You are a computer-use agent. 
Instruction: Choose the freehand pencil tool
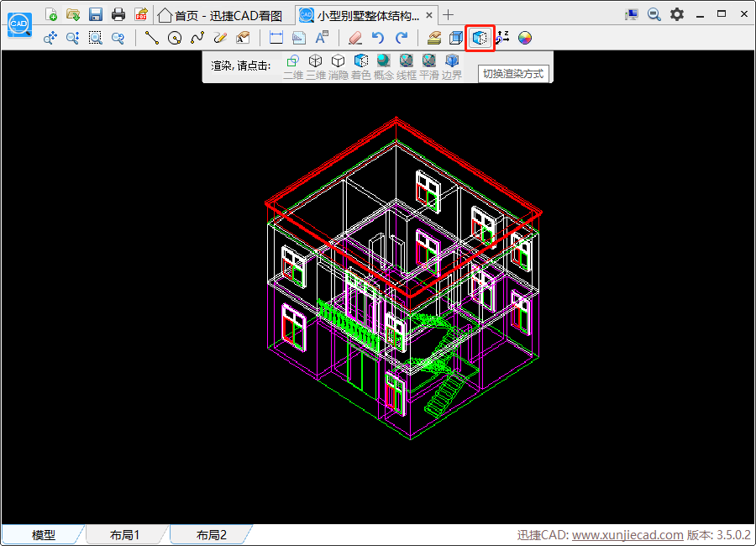pyautogui.click(x=220, y=38)
